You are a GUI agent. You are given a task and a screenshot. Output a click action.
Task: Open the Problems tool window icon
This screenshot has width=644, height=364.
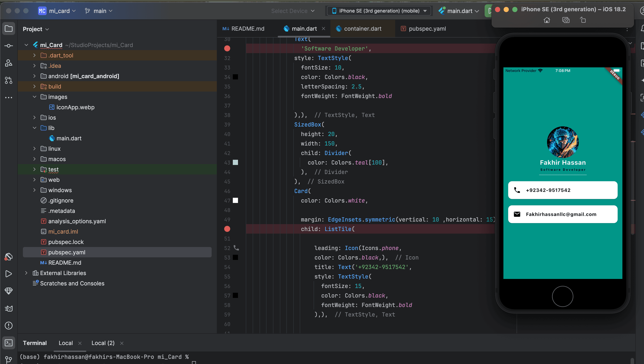tap(8, 326)
